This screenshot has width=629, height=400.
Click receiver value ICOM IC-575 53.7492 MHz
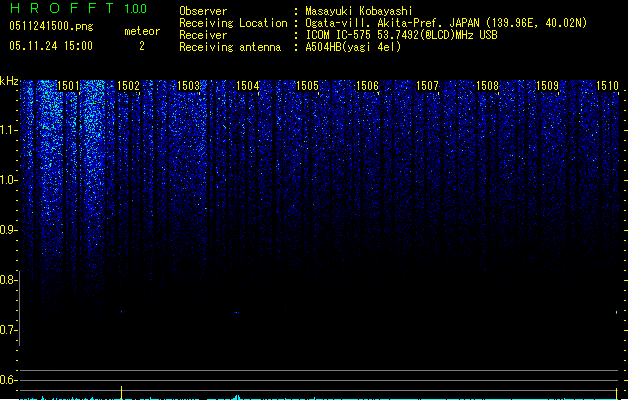click(x=401, y=35)
